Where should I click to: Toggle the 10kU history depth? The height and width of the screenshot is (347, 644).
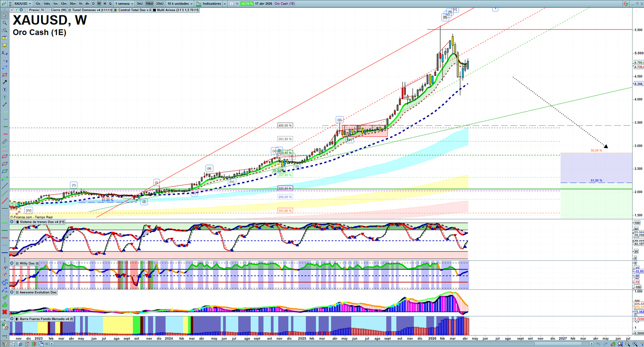(149, 4)
